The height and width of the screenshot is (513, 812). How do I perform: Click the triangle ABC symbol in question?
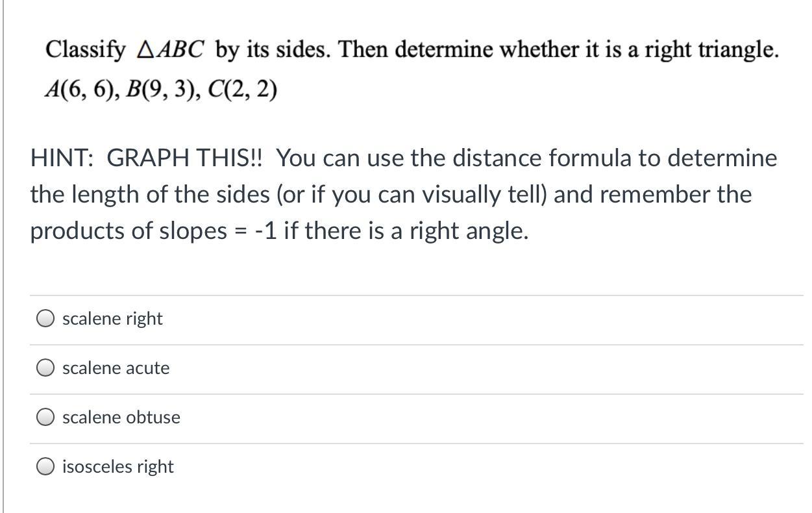(171, 50)
